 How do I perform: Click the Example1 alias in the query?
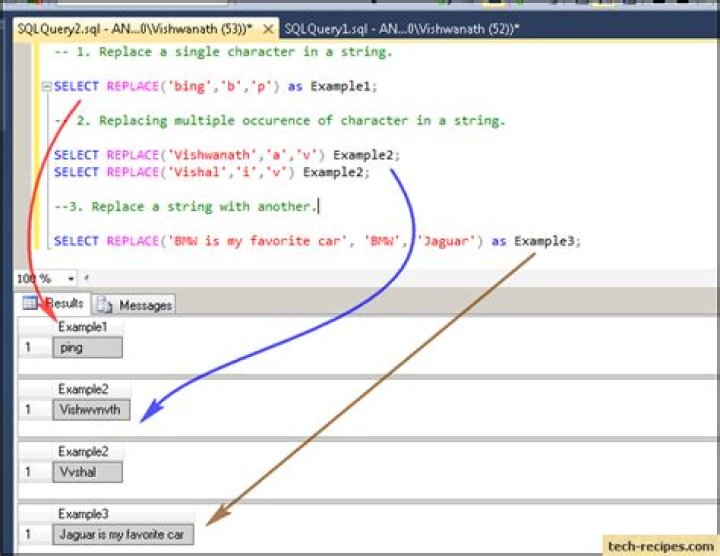point(341,86)
